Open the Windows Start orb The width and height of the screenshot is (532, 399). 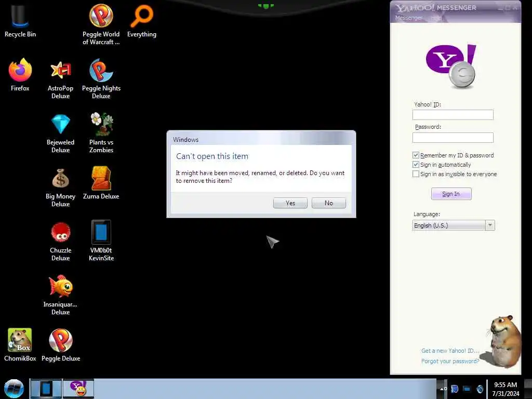(14, 389)
